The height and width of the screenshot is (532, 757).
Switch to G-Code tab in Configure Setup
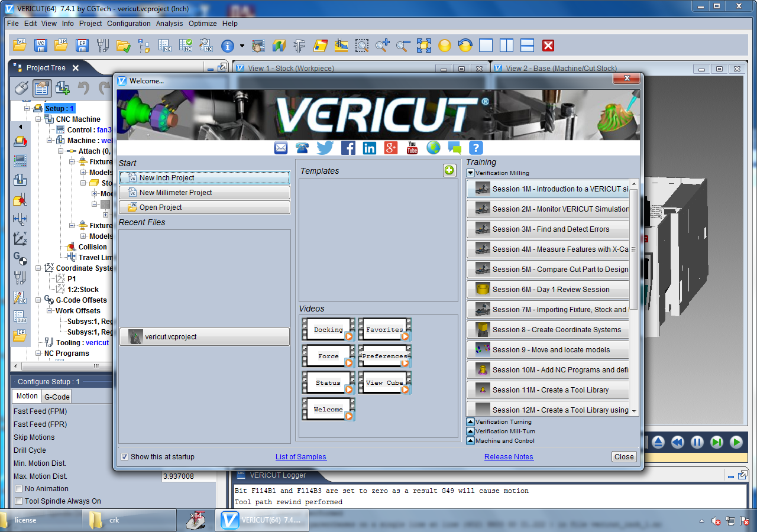(57, 397)
